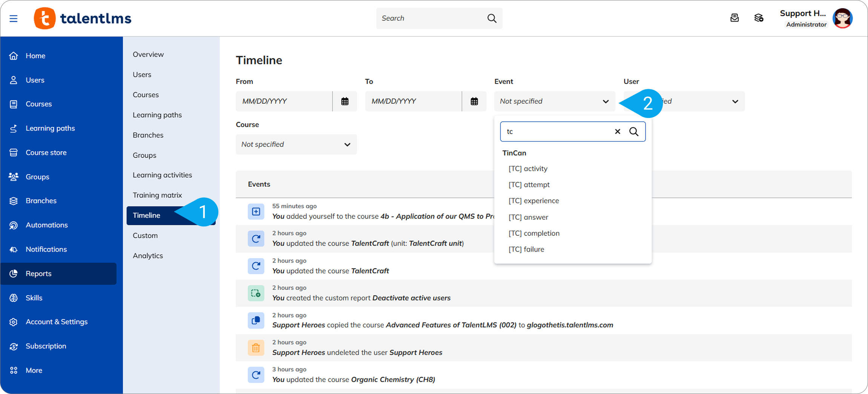Viewport: 868px width, 394px height.
Task: Go to Automations in the sidebar
Action: point(46,225)
